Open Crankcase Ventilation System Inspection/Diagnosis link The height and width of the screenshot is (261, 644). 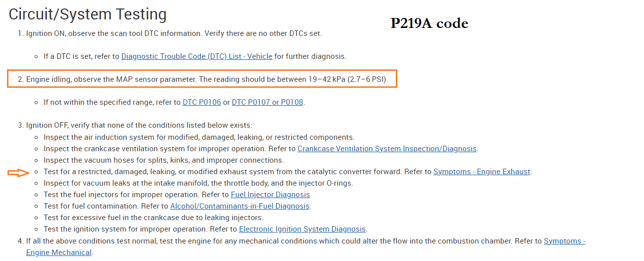(x=387, y=149)
